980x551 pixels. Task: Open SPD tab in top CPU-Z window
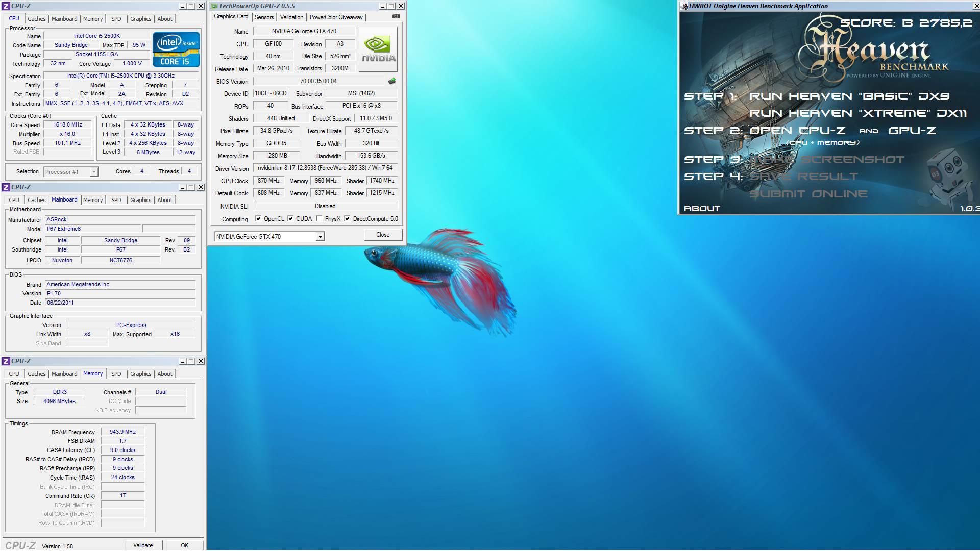pos(116,19)
